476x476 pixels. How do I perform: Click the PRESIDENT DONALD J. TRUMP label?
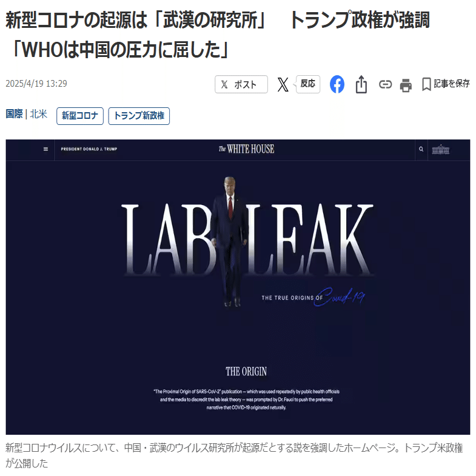(x=89, y=149)
